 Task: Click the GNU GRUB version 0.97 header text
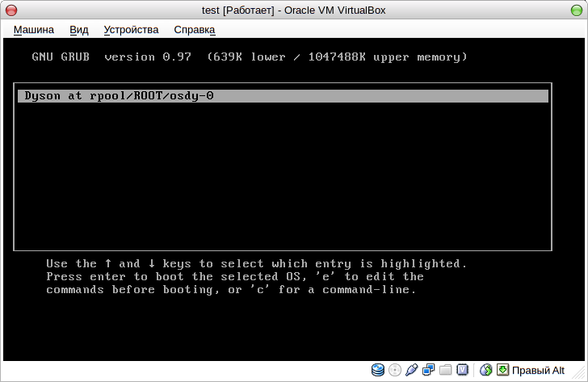111,57
